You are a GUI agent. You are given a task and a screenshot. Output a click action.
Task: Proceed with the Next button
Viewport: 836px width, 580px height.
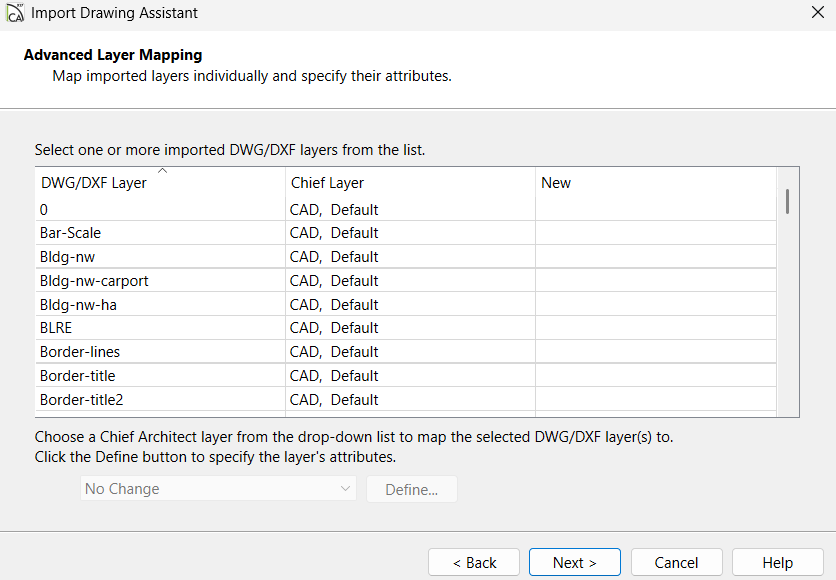(x=575, y=562)
